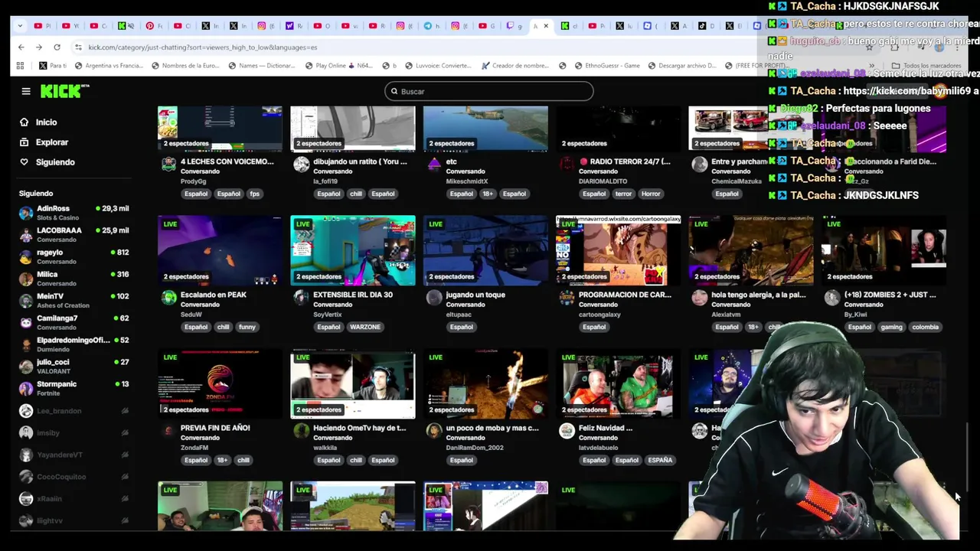Open offline imsiby channel

73,433
